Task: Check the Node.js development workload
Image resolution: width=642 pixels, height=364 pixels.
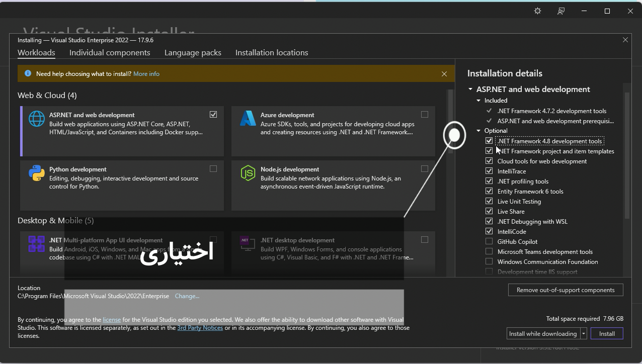Action: 425,169
